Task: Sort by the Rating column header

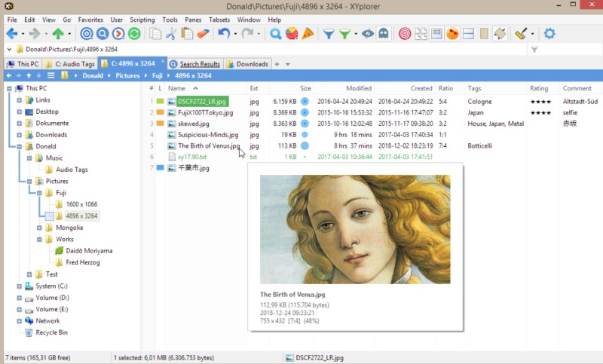Action: (539, 88)
